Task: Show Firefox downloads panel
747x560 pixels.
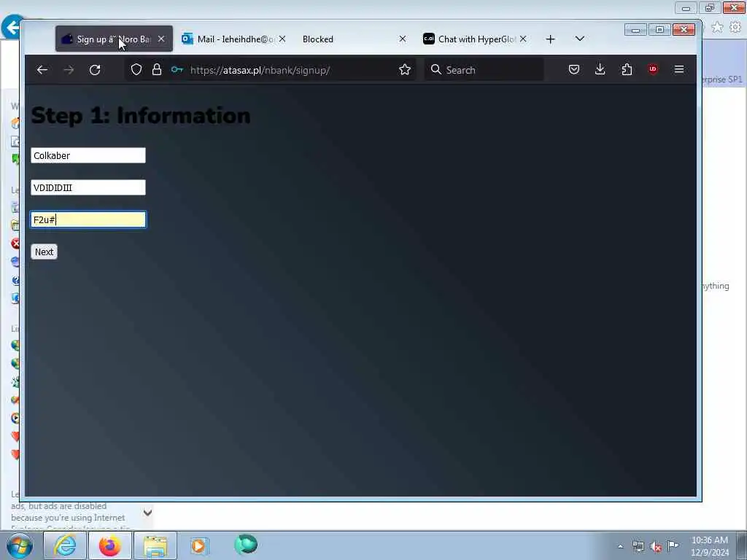Action: click(600, 69)
